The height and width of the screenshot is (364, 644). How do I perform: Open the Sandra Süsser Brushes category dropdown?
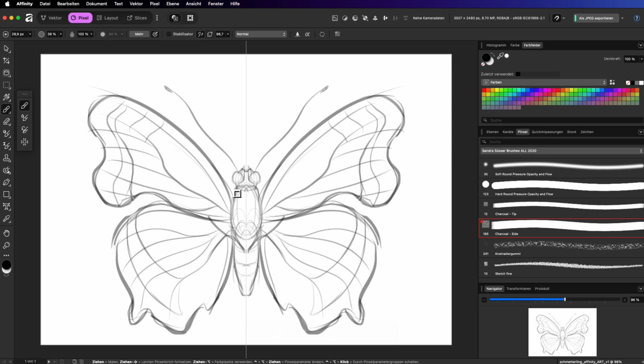(x=561, y=151)
